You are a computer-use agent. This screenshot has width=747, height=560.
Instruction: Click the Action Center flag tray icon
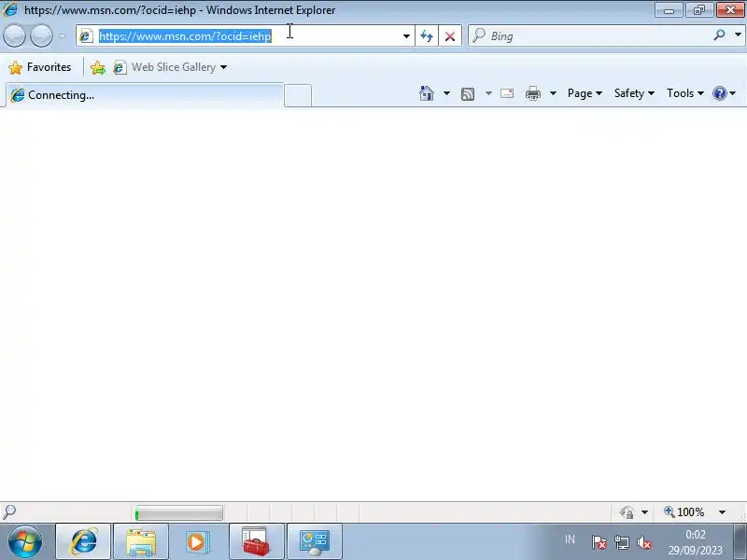tap(599, 542)
